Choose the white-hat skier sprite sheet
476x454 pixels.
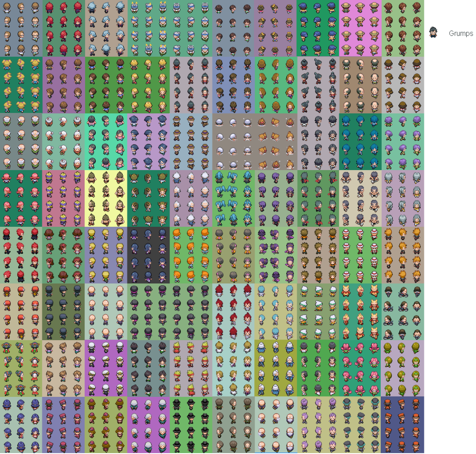(x=318, y=312)
